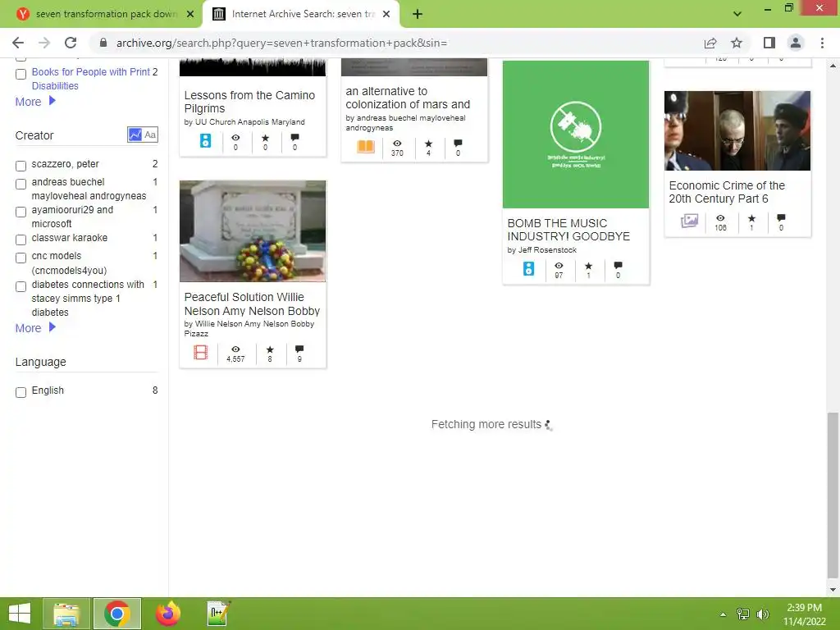Click the page vertical scrollbar thumb
Viewport: 840px width, 630px height.
click(833, 495)
